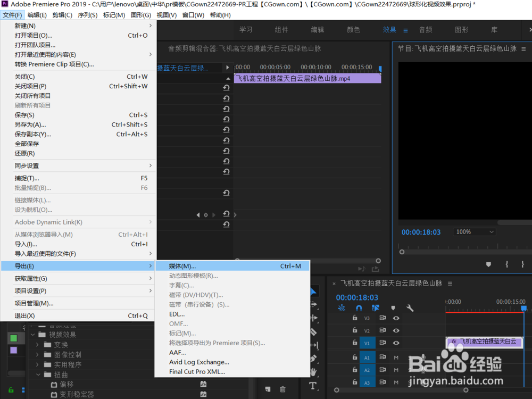The width and height of the screenshot is (532, 399).
Task: Select the Hand tool
Action: coord(313,372)
